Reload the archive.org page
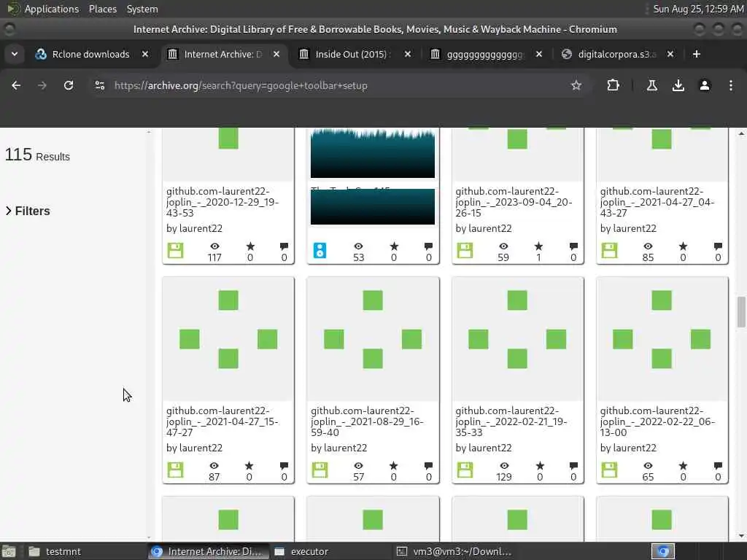 coord(69,86)
